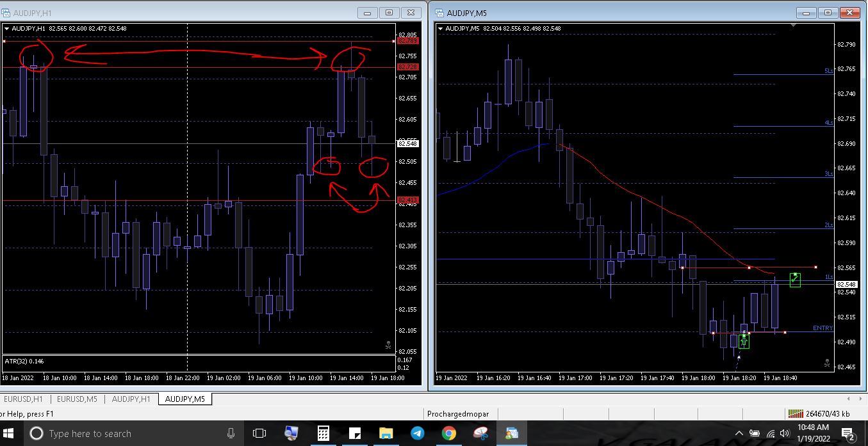Open Sticky Notes from the taskbar
Image resolution: width=868 pixels, height=446 pixels.
pos(355,433)
